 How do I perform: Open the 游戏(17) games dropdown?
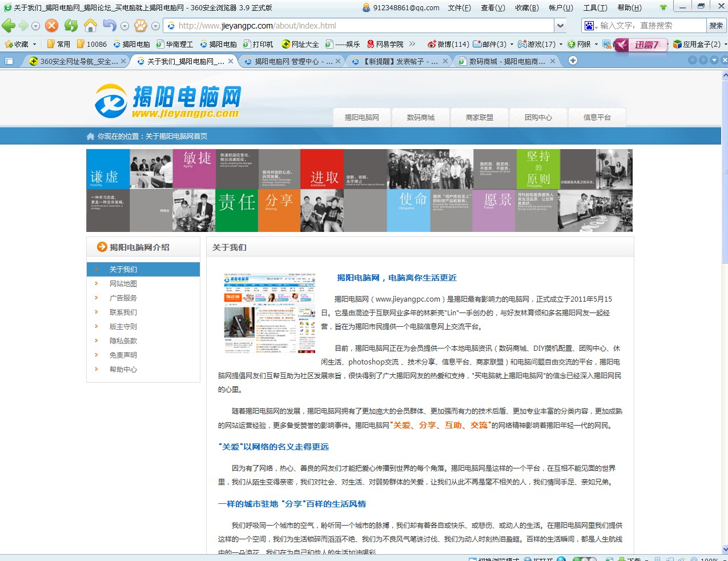click(540, 44)
